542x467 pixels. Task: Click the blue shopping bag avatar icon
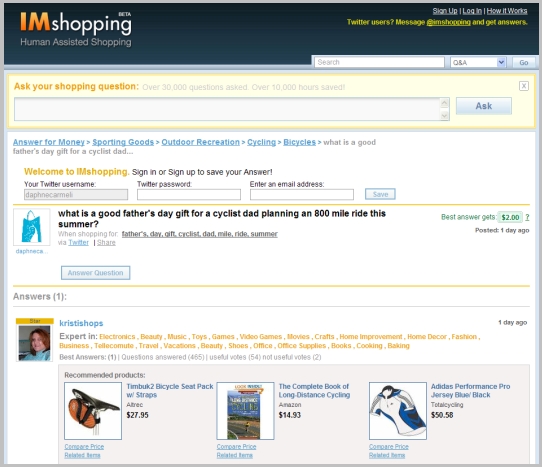click(31, 227)
